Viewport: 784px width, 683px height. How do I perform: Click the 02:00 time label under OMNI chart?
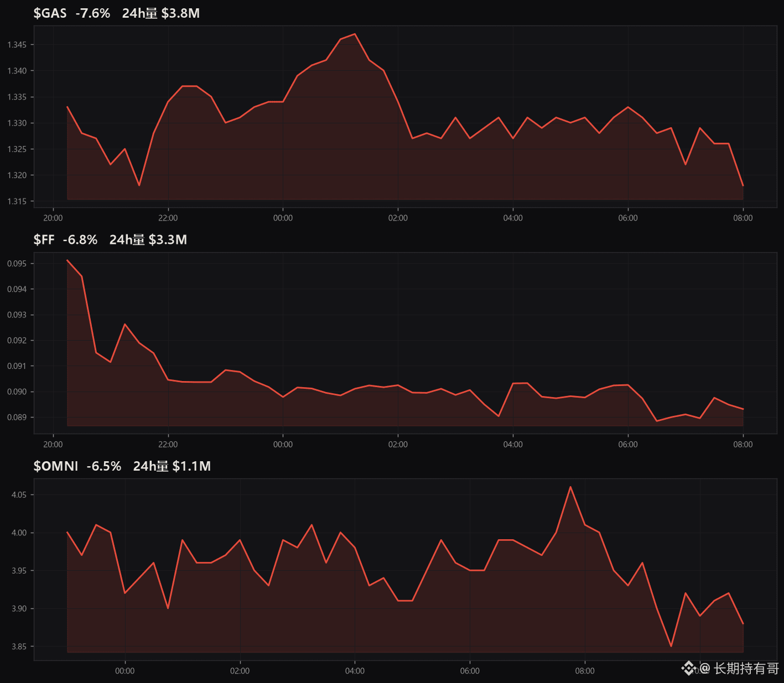coord(240,671)
